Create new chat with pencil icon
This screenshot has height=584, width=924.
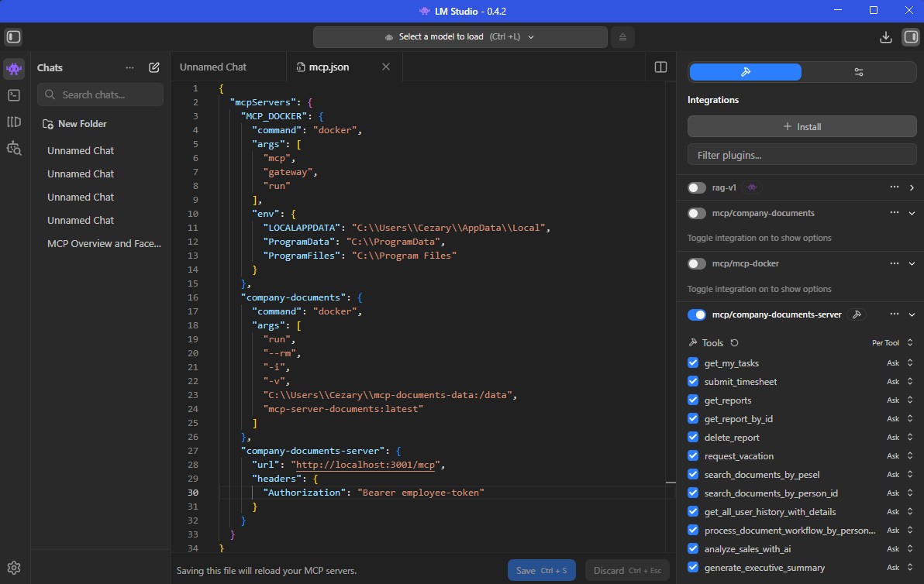click(x=153, y=67)
